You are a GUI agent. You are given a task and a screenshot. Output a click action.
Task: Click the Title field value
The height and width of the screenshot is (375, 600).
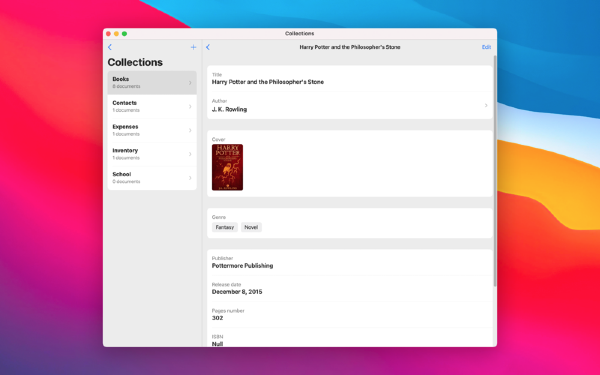pyautogui.click(x=268, y=82)
